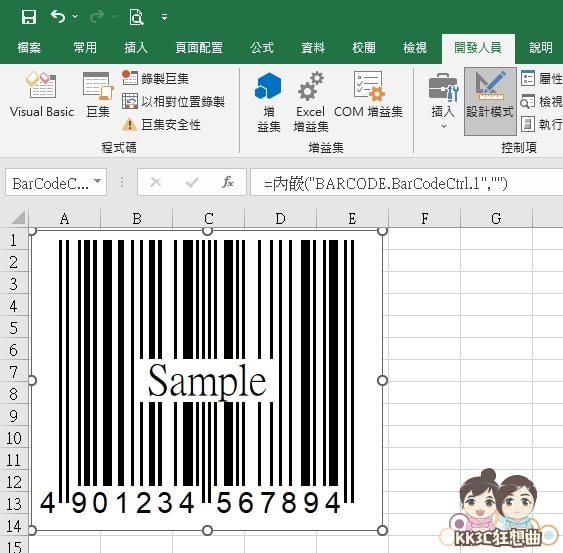This screenshot has width=563, height=553.
Task: Switch to the 插入 ribbon tab
Action: click(x=136, y=47)
